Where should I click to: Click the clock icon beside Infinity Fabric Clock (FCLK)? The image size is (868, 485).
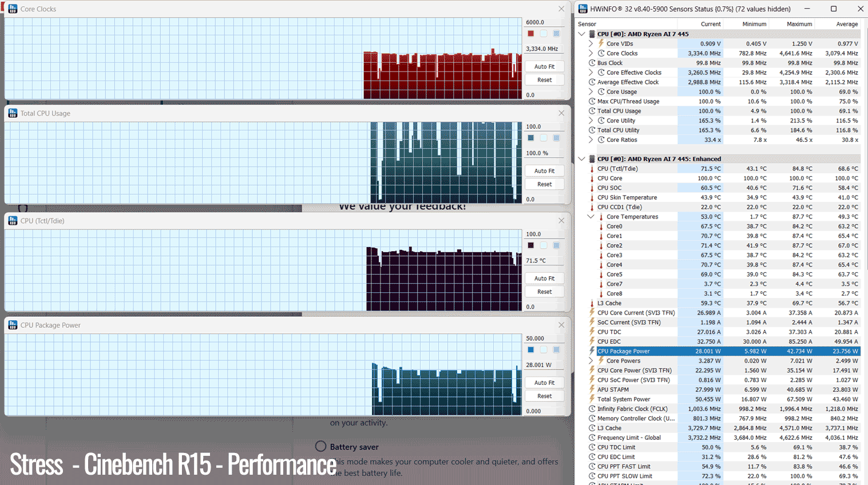(592, 409)
